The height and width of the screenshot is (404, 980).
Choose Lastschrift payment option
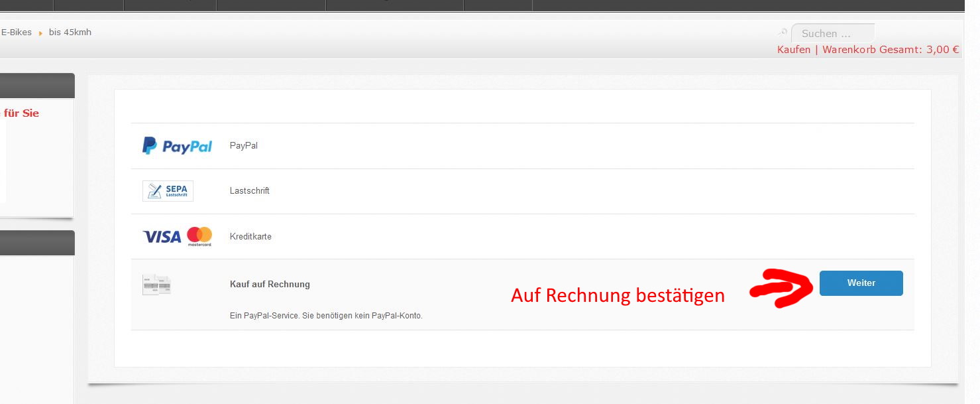point(249,191)
